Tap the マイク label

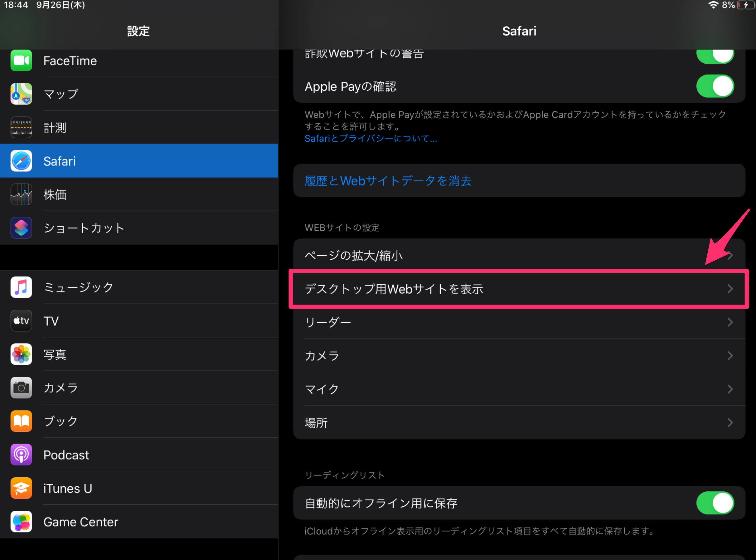click(322, 389)
